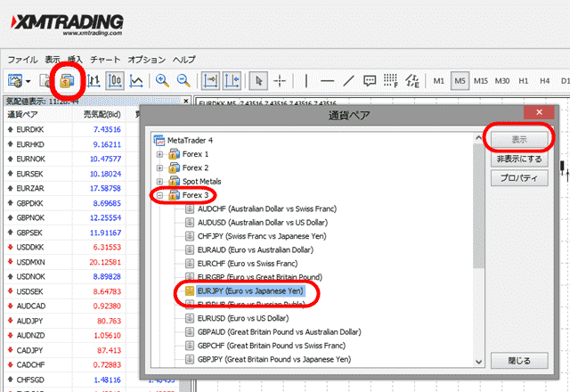Click the symbol list scrollbar thumb
Viewport: 570px width, 392px height.
tap(479, 206)
